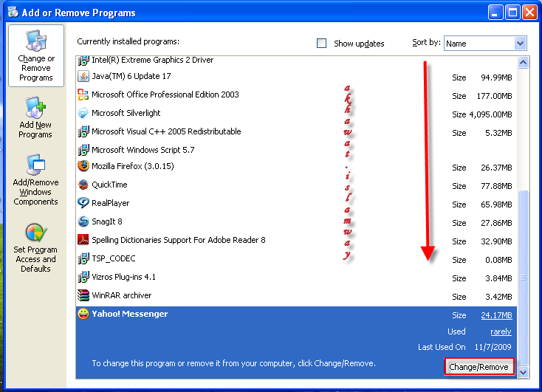
Task: Click the 94.99MB size value
Action: [496, 78]
